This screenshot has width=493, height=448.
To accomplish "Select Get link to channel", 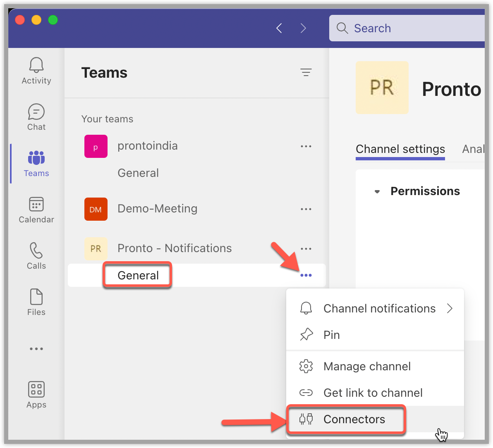I will coord(375,393).
